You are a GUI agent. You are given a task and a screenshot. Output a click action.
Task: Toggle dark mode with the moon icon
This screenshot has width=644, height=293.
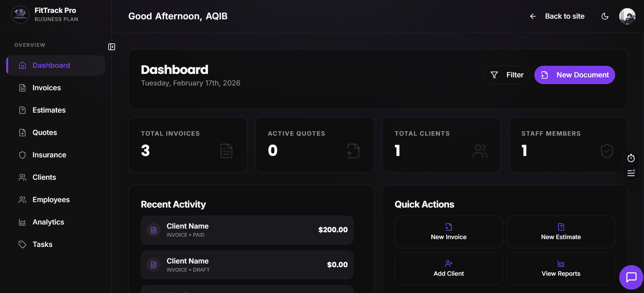coord(605,16)
